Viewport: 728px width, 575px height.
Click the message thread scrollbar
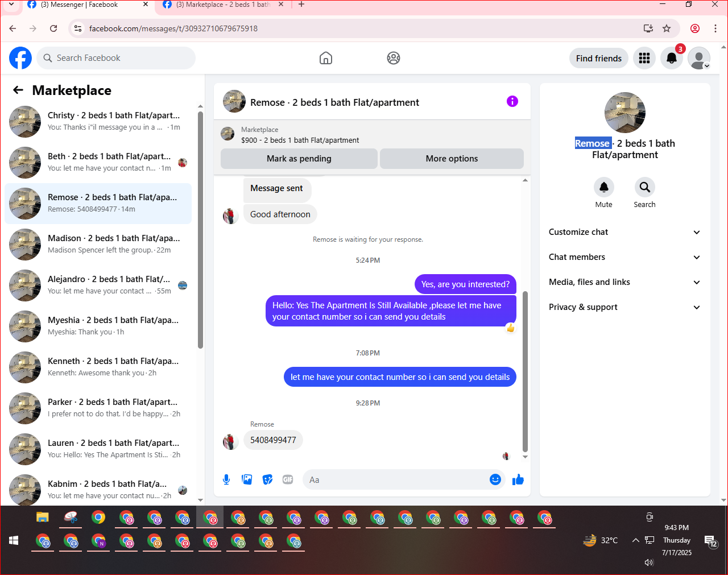click(525, 371)
